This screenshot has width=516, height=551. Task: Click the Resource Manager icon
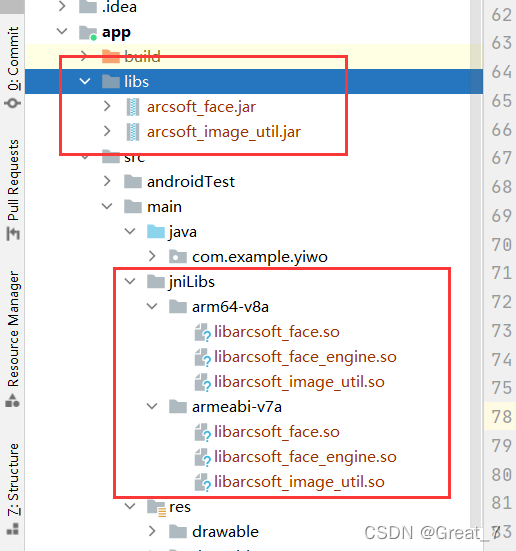pyautogui.click(x=13, y=401)
